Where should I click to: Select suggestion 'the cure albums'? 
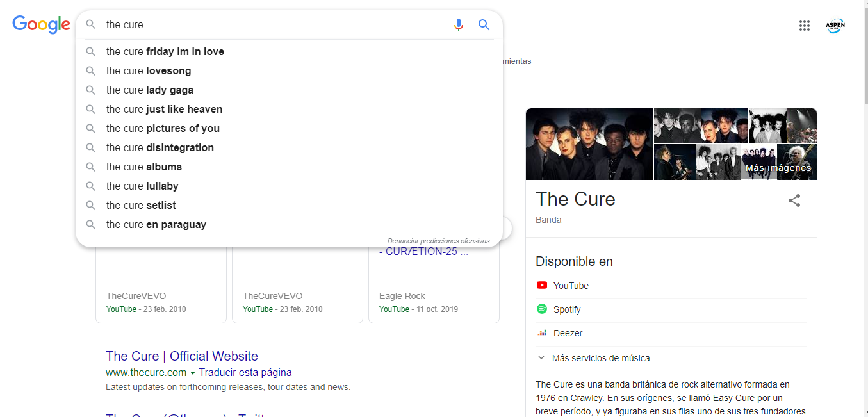coord(289,167)
